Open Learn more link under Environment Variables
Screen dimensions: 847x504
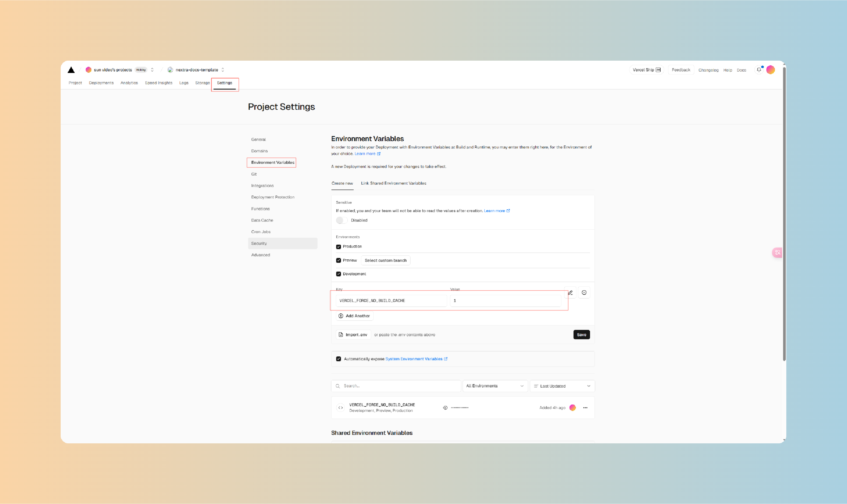(367, 154)
